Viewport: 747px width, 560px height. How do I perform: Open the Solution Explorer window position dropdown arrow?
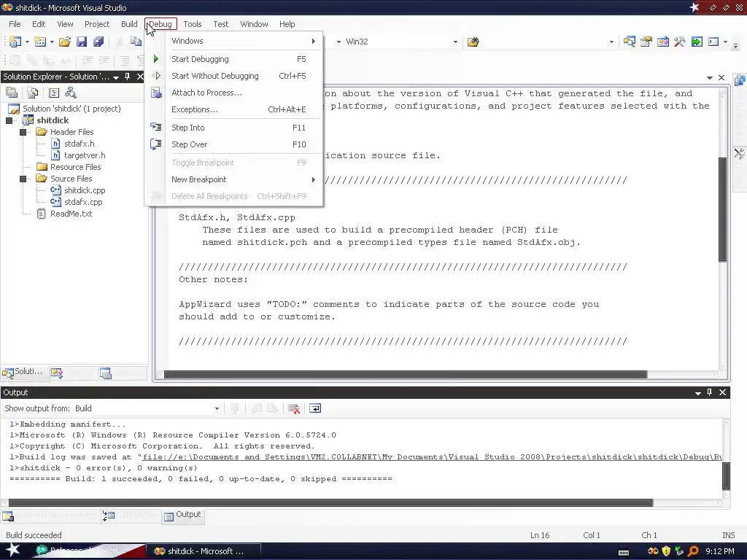point(116,77)
